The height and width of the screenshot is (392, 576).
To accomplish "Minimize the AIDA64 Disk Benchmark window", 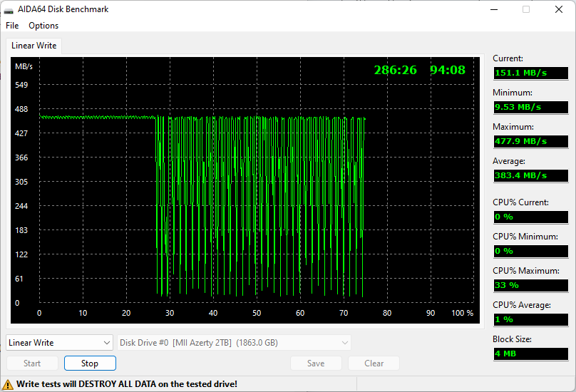I will tap(494, 9).
